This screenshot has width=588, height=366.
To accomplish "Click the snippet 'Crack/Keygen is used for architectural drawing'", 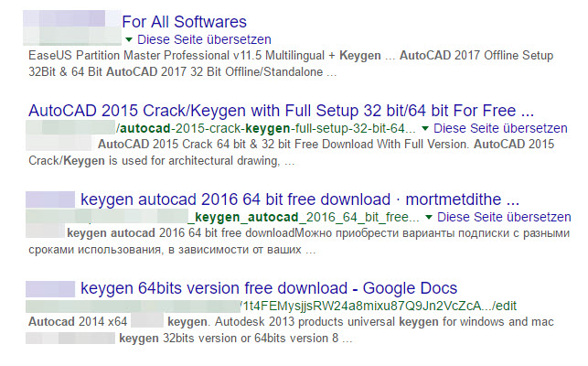I will click(155, 161).
